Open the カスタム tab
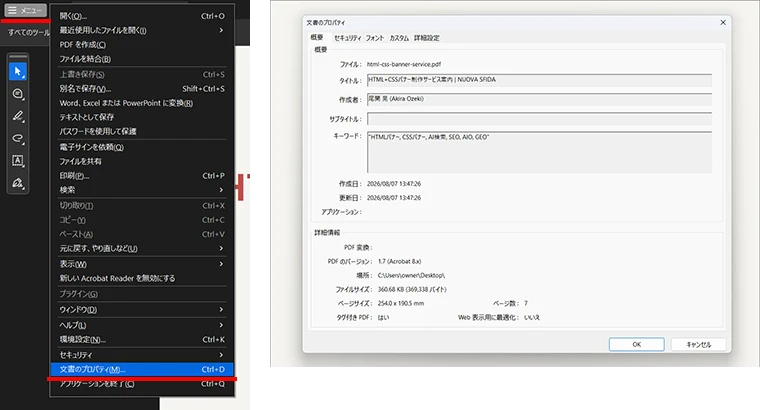 click(x=399, y=38)
